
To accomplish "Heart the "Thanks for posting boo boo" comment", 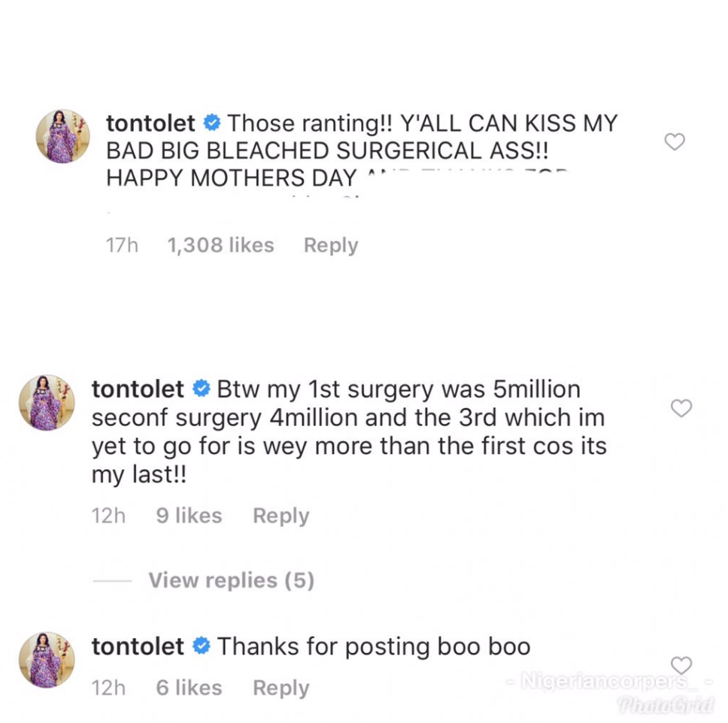I will (x=681, y=665).
